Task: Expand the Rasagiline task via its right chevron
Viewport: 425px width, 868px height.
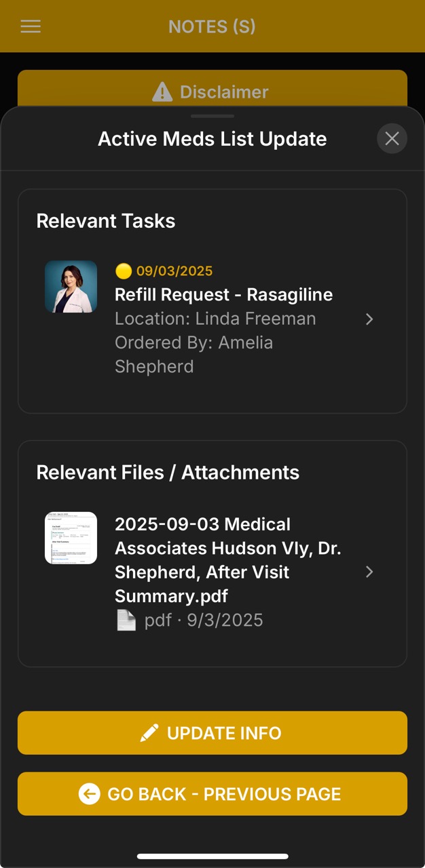Action: [369, 319]
